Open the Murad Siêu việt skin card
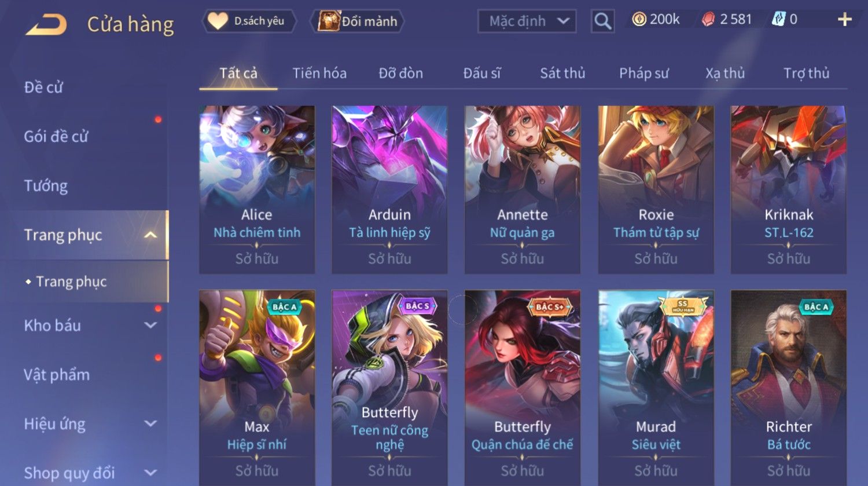The width and height of the screenshot is (868, 486). pyautogui.click(x=656, y=388)
